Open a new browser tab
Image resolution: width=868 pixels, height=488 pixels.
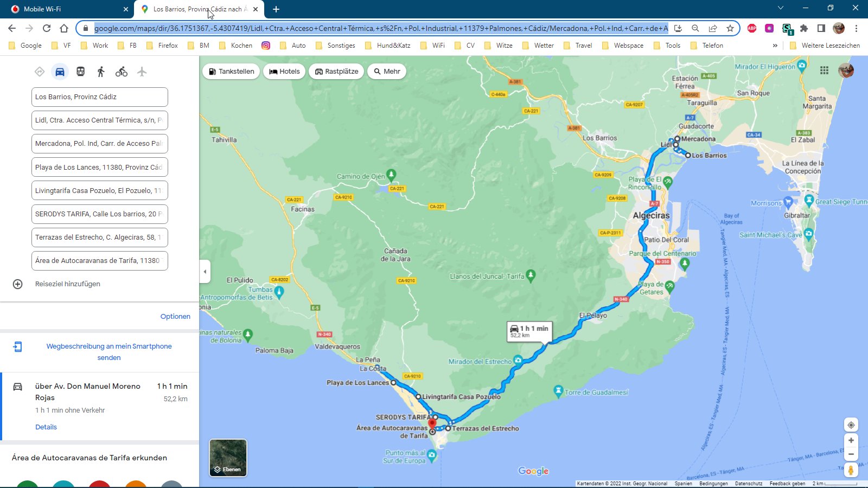tap(276, 9)
